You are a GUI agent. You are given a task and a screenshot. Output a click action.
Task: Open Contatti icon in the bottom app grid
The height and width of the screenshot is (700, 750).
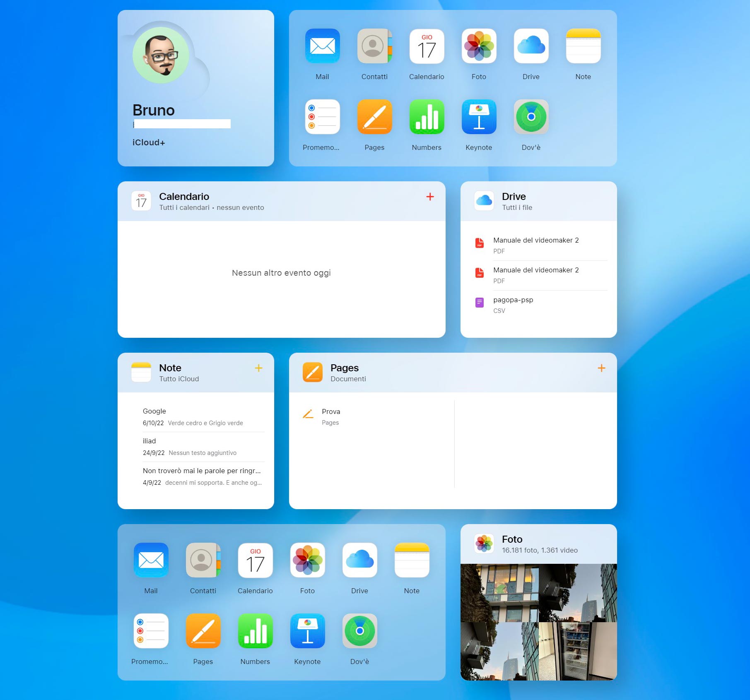(203, 560)
